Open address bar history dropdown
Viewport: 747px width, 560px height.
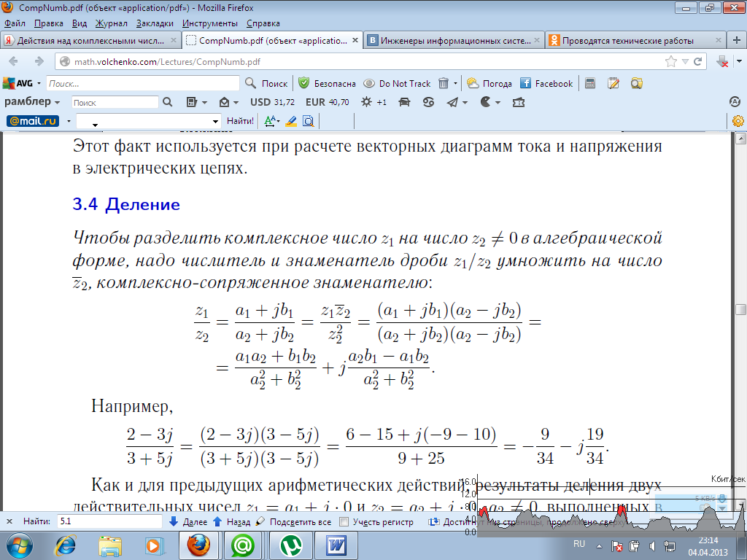pos(685,61)
